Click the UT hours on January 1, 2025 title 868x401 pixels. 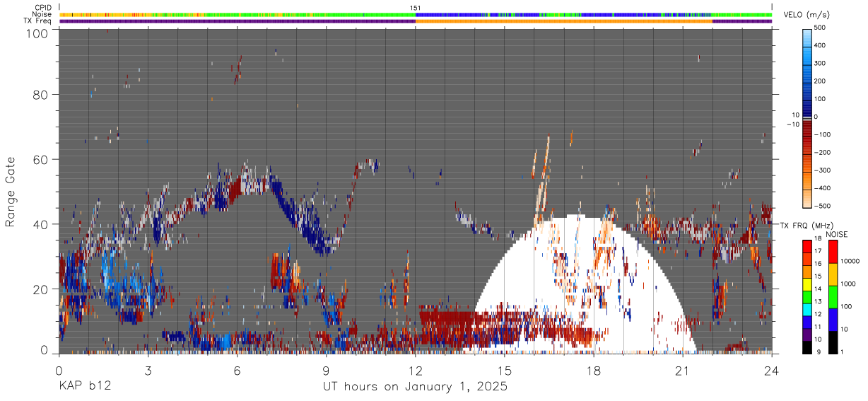tap(415, 387)
